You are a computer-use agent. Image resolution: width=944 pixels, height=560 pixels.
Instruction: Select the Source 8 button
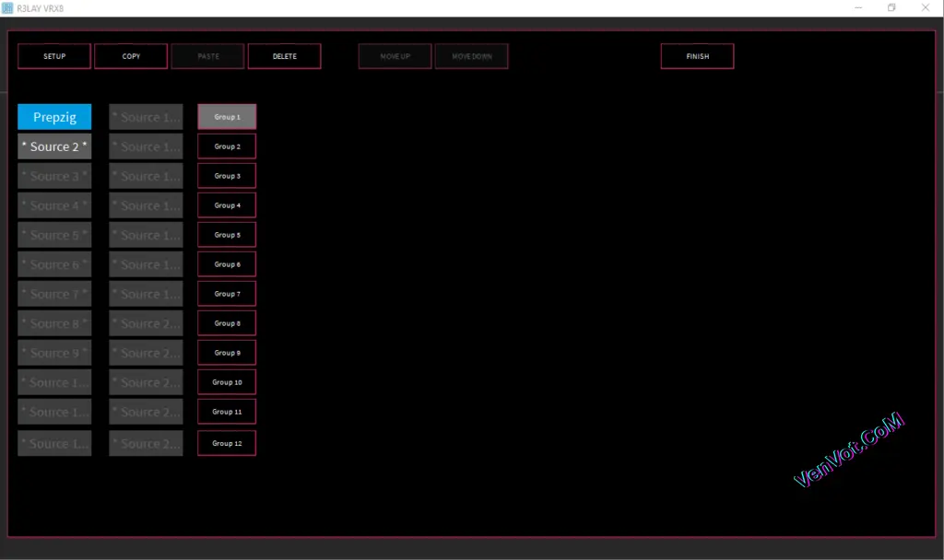point(54,323)
